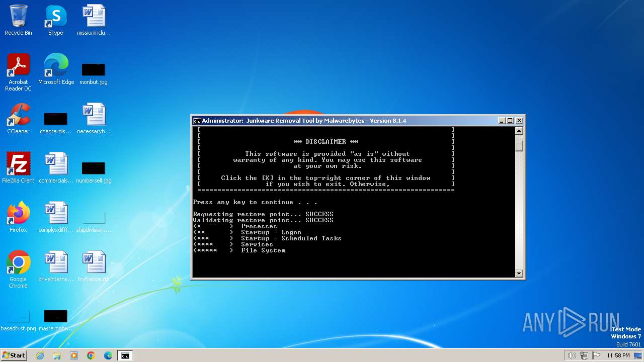Open Windows Media Player taskbar icon
Image resolution: width=644 pixels, height=362 pixels.
pos(74,355)
